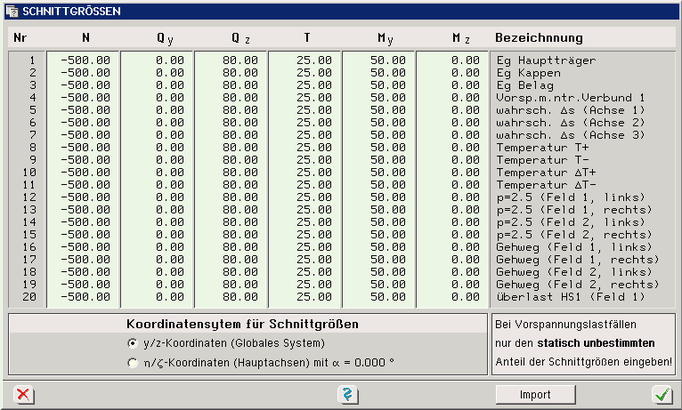Select 'Vorsp.m.ntr.Verbund 1' load case entry
This screenshot has width=682, height=410.
pos(567,97)
